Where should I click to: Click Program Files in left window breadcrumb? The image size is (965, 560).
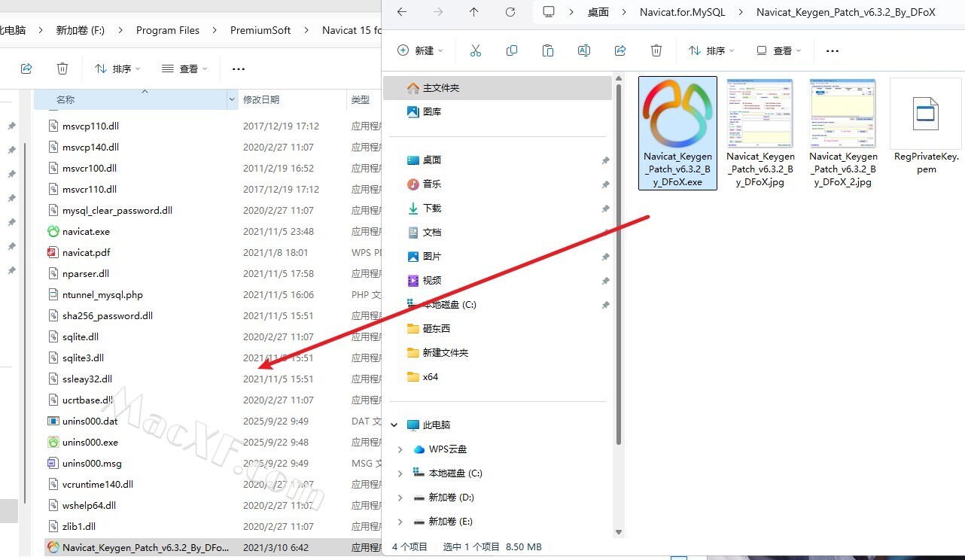[x=168, y=30]
